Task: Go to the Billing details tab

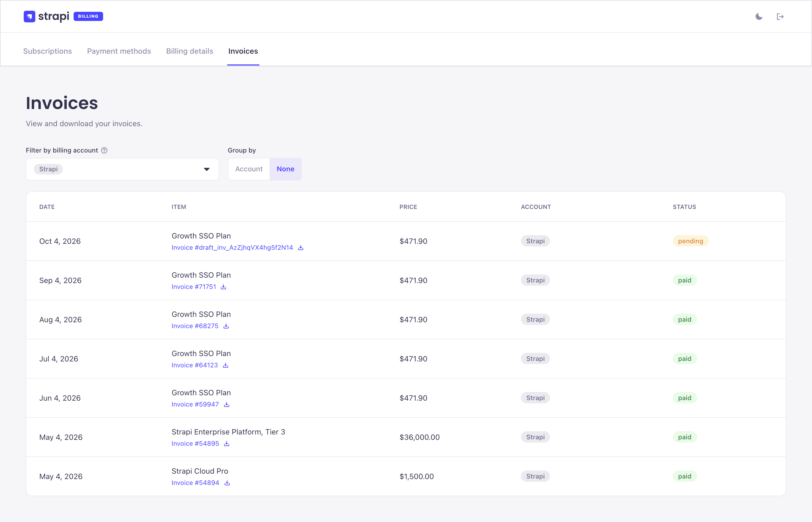Action: pos(190,51)
